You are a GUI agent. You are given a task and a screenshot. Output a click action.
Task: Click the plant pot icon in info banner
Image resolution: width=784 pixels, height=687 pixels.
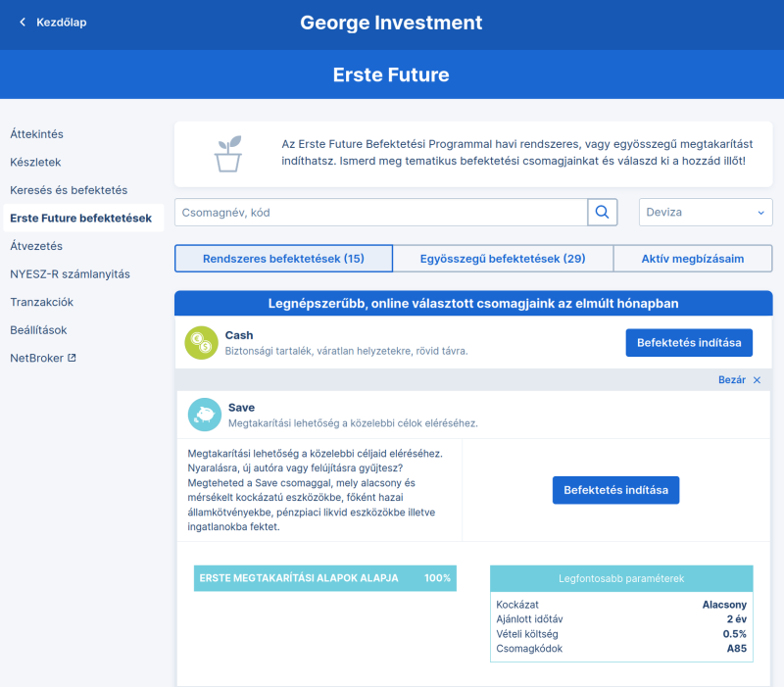228,154
